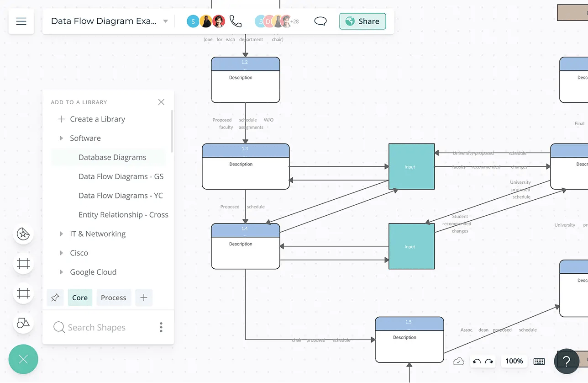588x383 pixels.
Task: Collapse the shapes panel with the green X
Action: point(23,359)
